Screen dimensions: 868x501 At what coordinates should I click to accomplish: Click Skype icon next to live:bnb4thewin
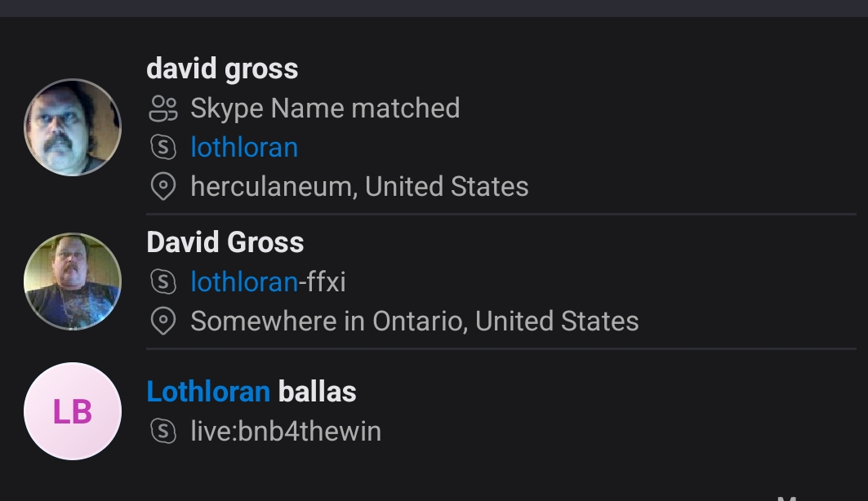click(163, 432)
